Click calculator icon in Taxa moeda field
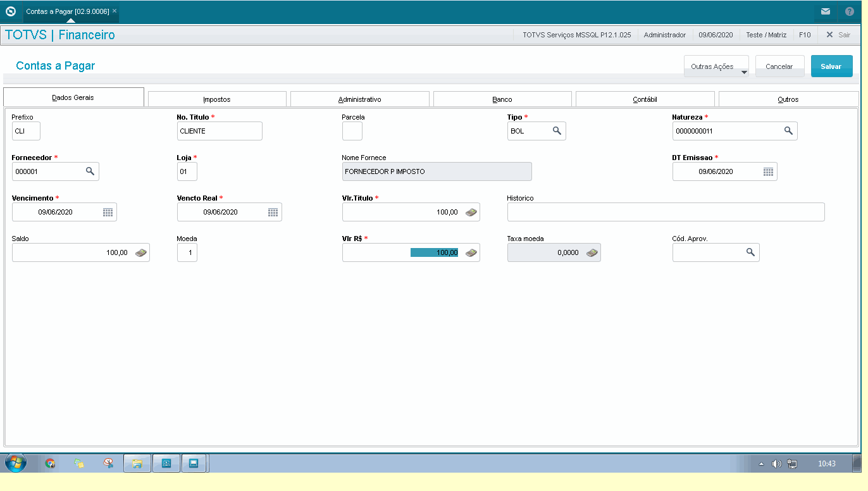 coord(592,252)
